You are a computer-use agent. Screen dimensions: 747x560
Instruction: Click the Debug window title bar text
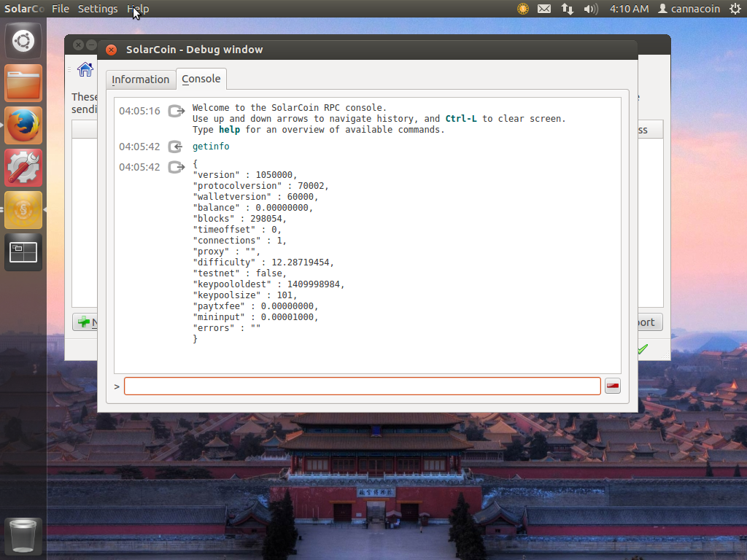coord(194,50)
